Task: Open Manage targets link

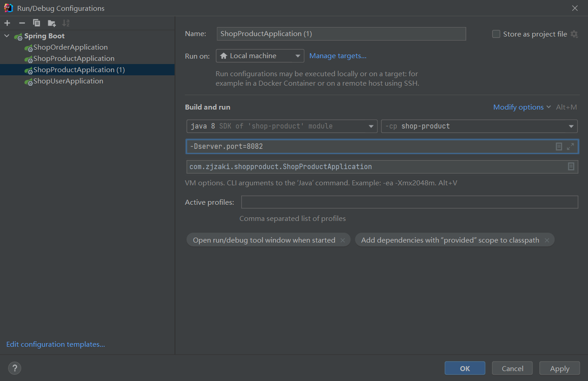Action: pyautogui.click(x=338, y=56)
